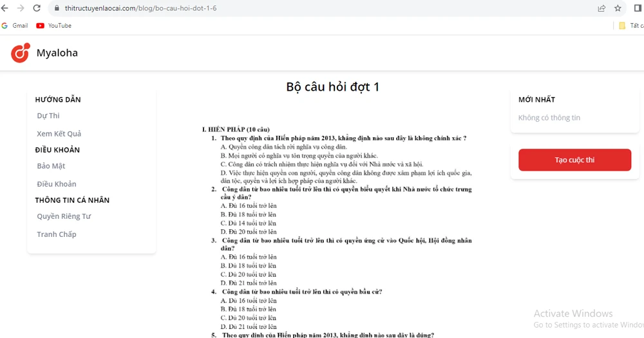Open Gmail bookmark
Viewport: 644px width, 338px height.
[x=15, y=26]
